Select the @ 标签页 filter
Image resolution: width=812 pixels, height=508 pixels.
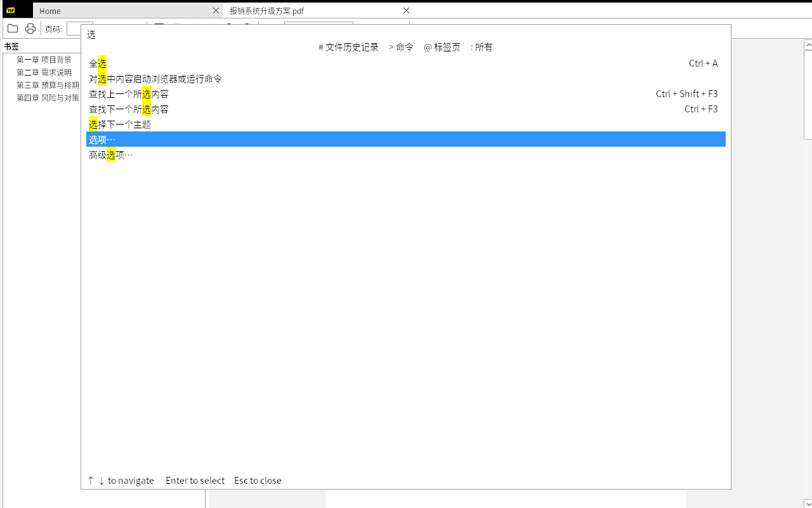tap(442, 47)
